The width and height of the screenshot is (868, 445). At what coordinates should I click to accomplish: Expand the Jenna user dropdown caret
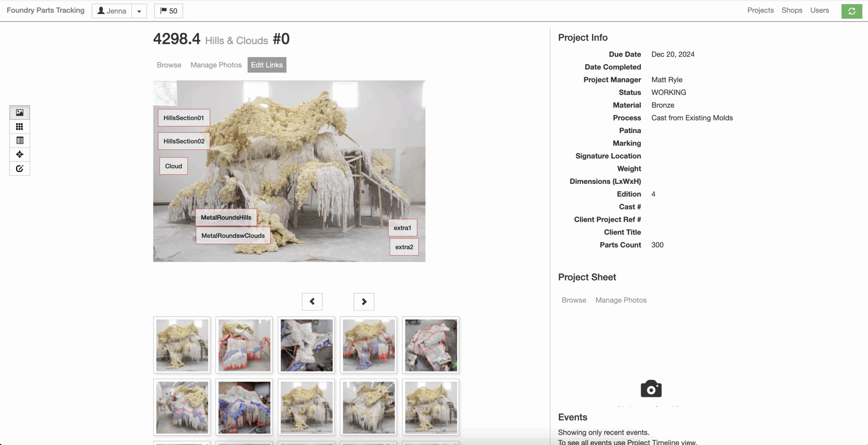[139, 11]
